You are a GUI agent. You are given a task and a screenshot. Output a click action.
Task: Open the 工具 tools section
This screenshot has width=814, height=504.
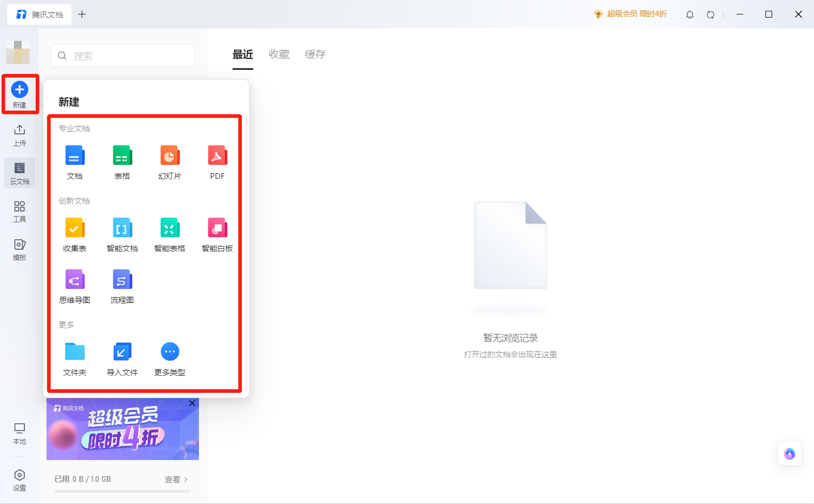point(20,211)
